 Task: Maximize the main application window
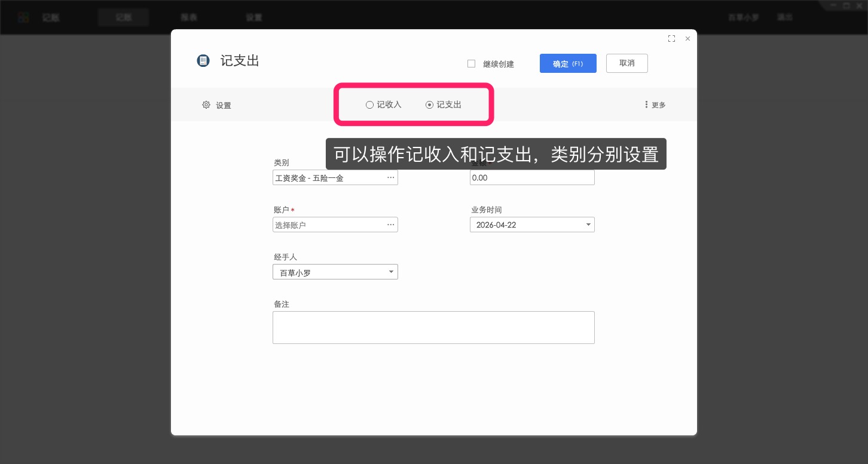click(846, 5)
